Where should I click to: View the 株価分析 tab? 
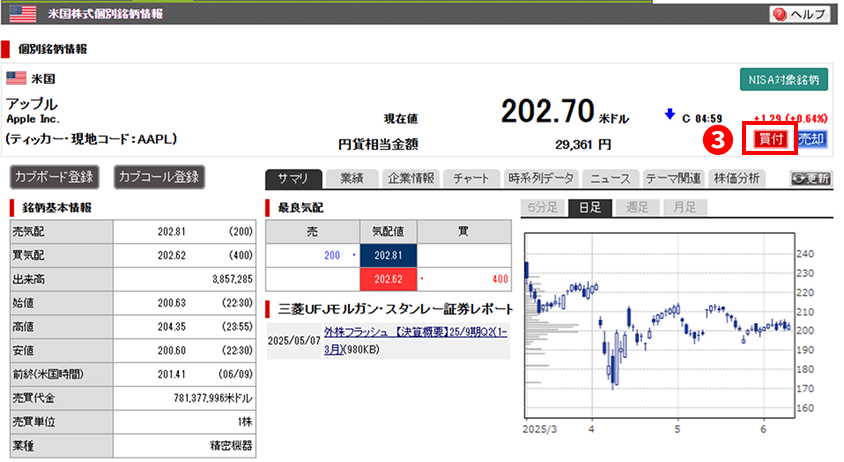(736, 179)
